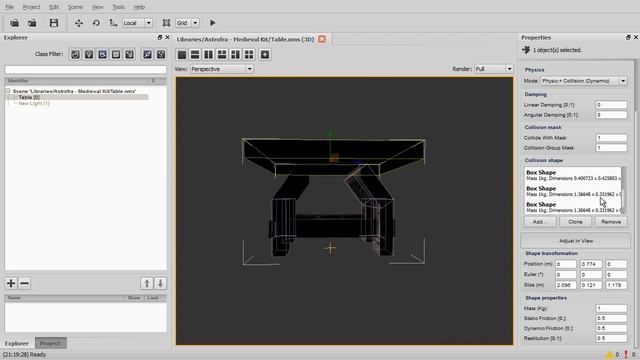Image resolution: width=640 pixels, height=360 pixels.
Task: Open the View Perspective dropdown
Action: point(221,69)
